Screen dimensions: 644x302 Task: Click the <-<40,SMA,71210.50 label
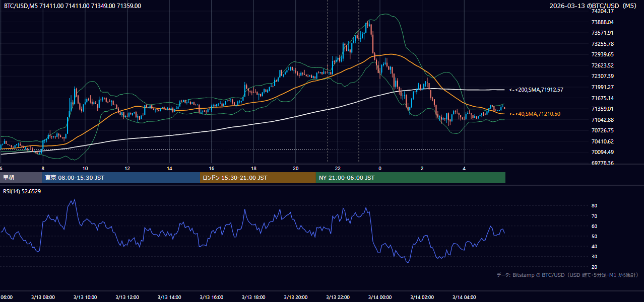click(x=535, y=114)
